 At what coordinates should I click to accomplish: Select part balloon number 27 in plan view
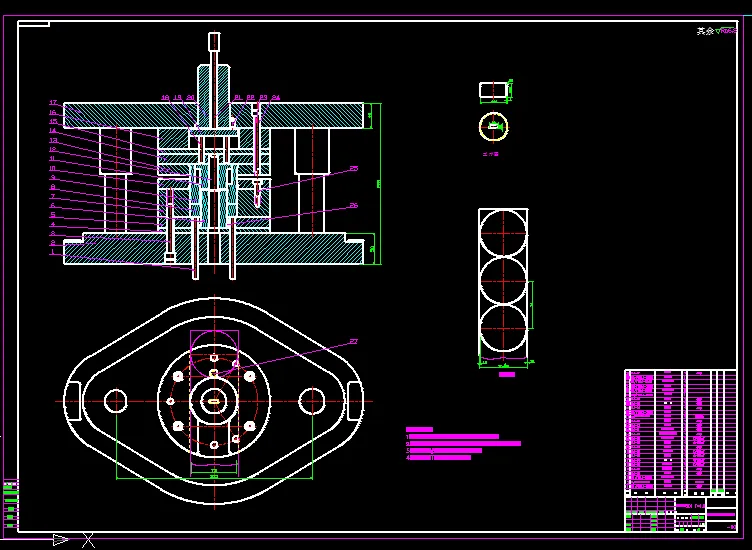coord(354,341)
